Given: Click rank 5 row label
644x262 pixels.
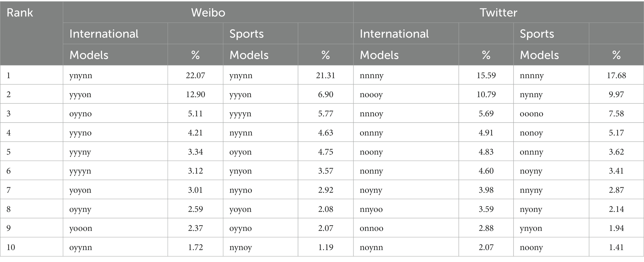Looking at the screenshot, I should (31, 152).
